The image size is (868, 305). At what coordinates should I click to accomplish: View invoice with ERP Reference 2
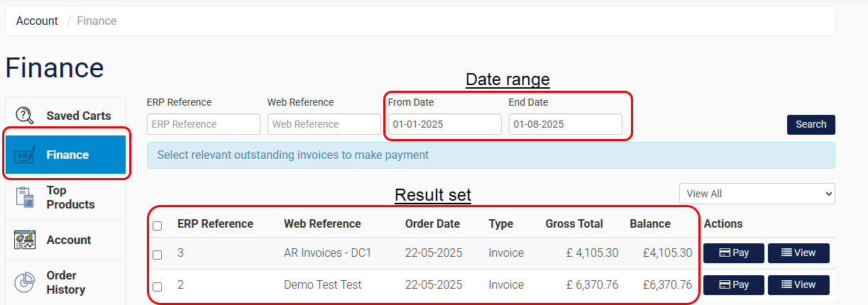click(798, 285)
